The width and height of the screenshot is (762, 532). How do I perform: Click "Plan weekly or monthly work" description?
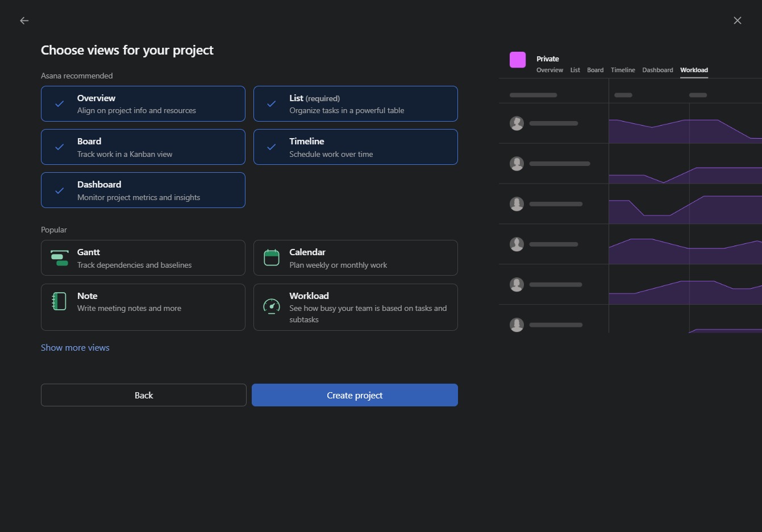tap(338, 265)
